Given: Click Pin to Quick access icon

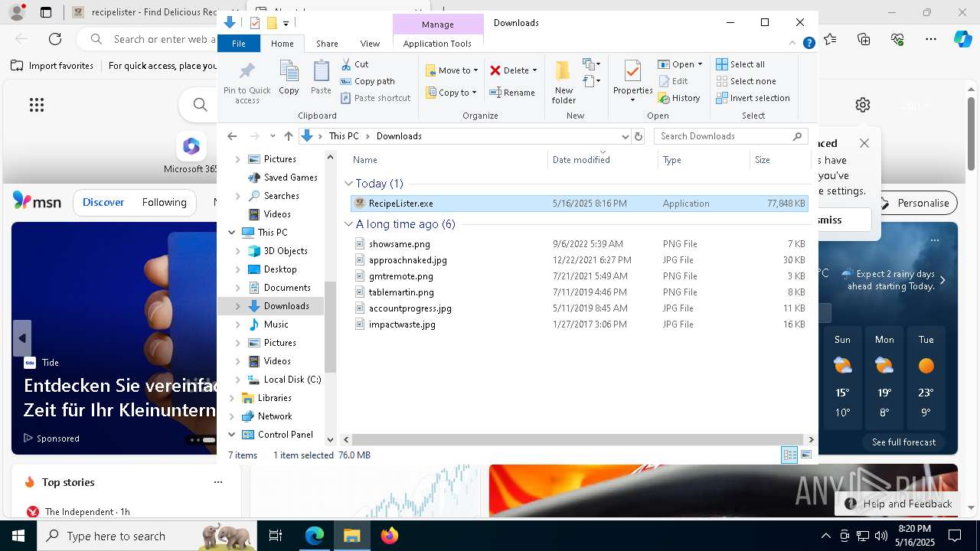Looking at the screenshot, I should pyautogui.click(x=247, y=83).
